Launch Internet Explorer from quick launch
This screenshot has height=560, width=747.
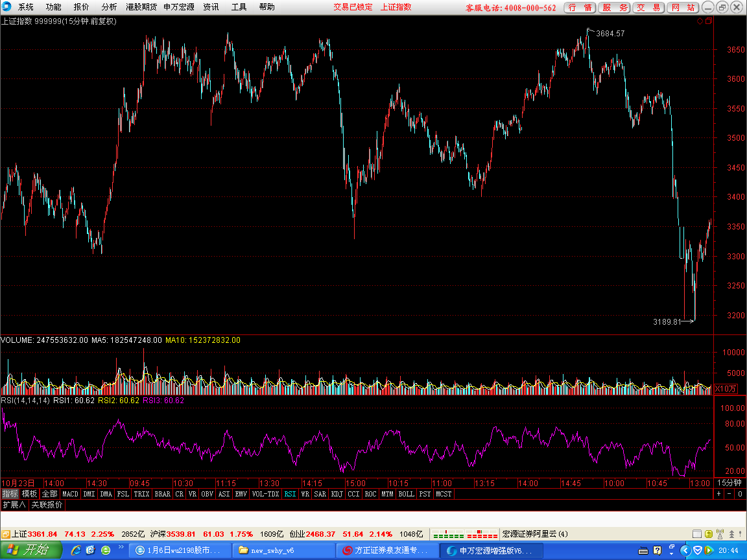pyautogui.click(x=76, y=550)
